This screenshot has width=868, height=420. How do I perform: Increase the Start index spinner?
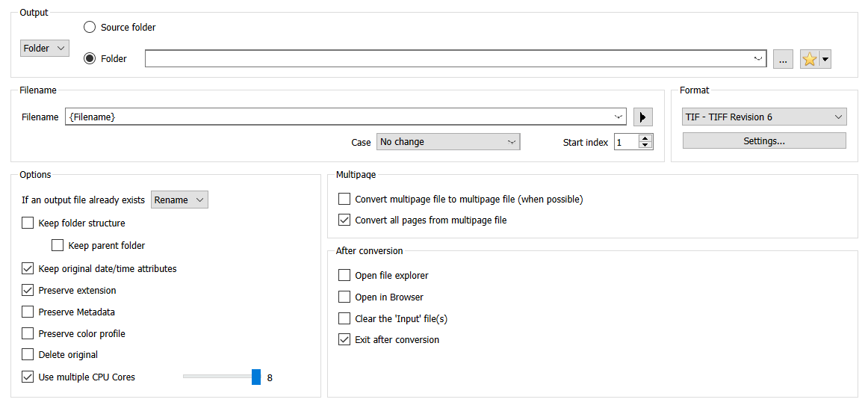tap(645, 138)
